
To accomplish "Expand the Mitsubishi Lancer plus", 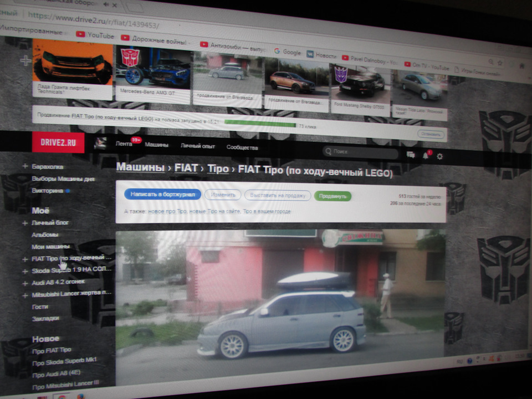I will click(25, 295).
